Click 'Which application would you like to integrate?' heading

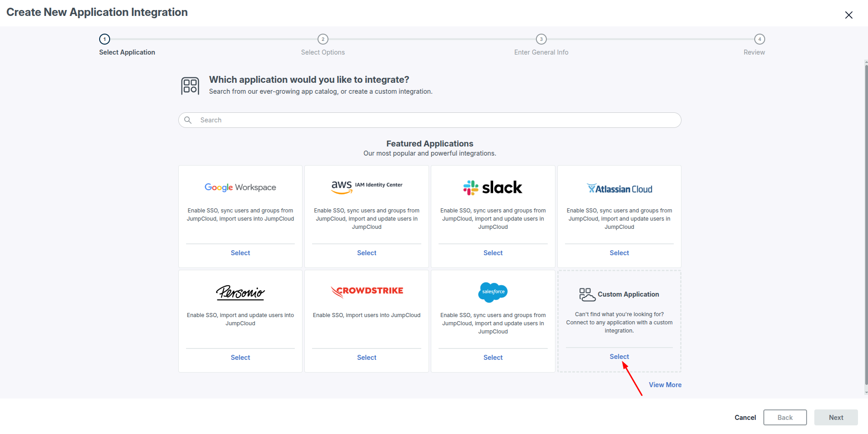[x=309, y=80]
